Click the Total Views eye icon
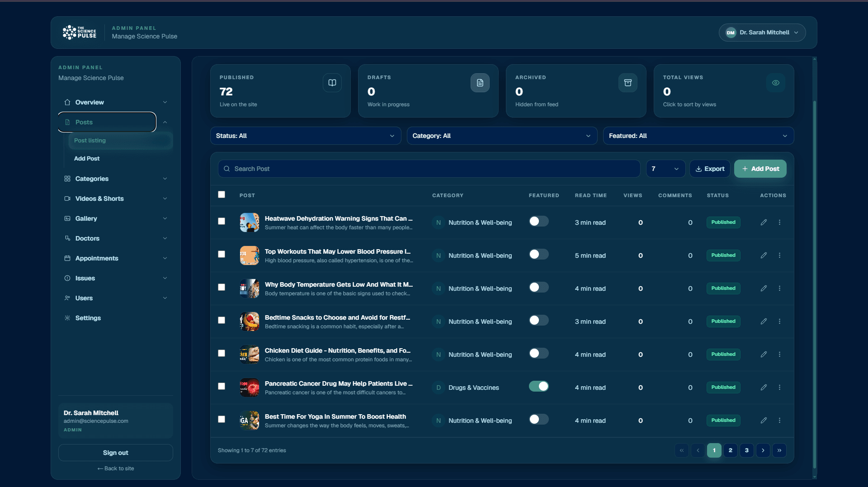868x487 pixels. 776,83
